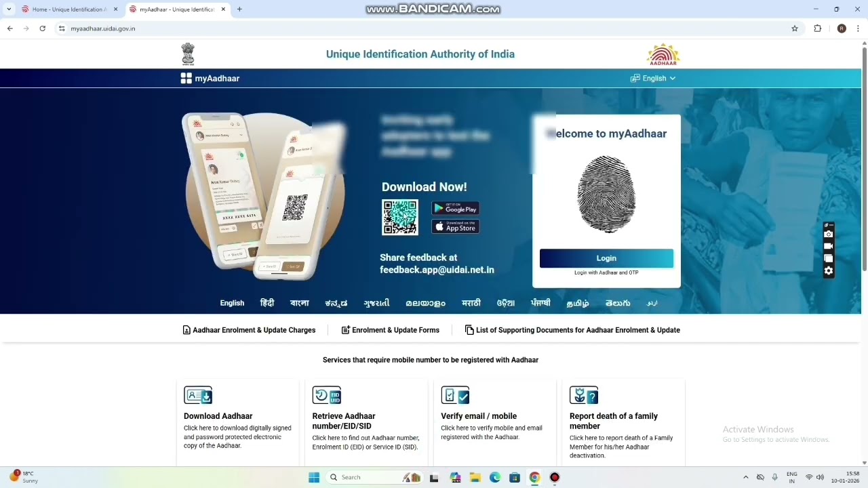Open List of Supporting Documents link
The height and width of the screenshot is (488, 868).
point(572,330)
